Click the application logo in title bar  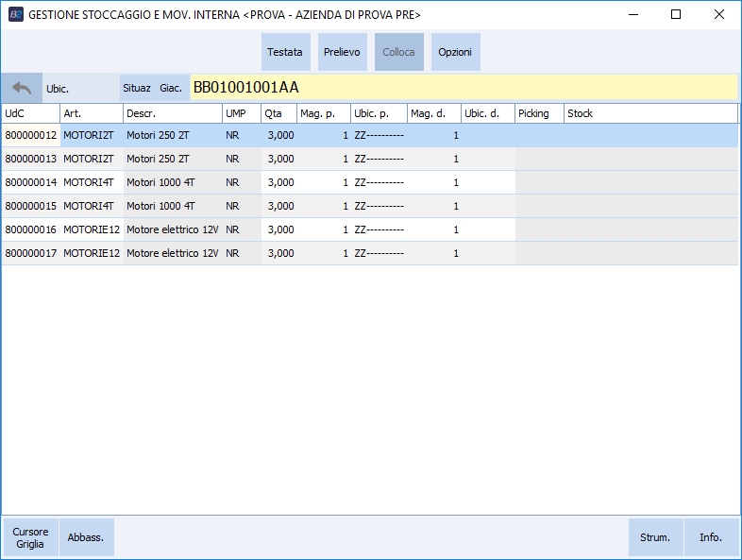tap(15, 15)
